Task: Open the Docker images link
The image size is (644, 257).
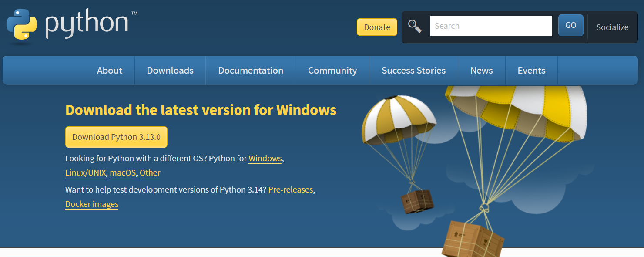Action: [92, 204]
